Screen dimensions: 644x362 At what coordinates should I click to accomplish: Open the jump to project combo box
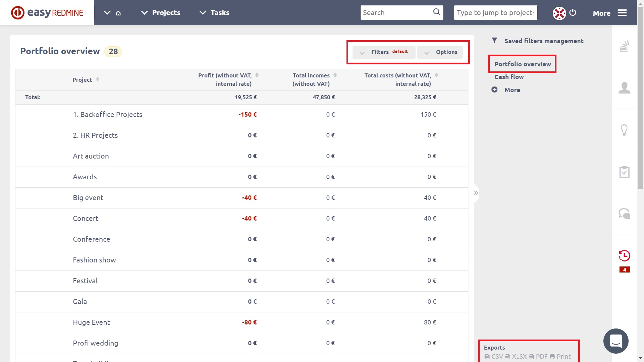495,13
